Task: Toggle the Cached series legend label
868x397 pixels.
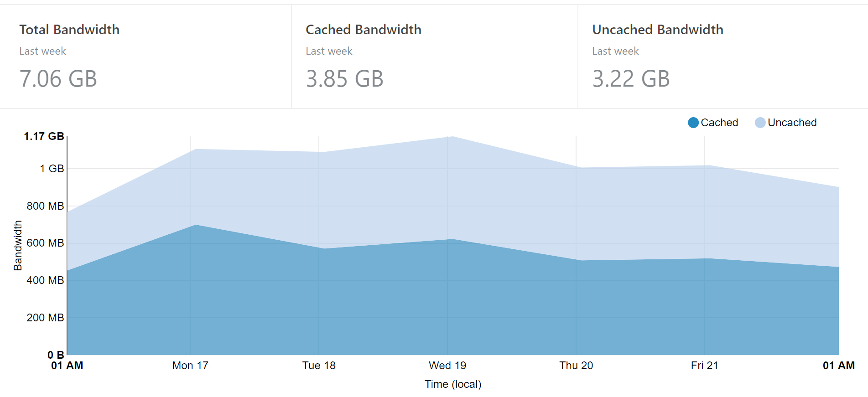Action: 719,123
